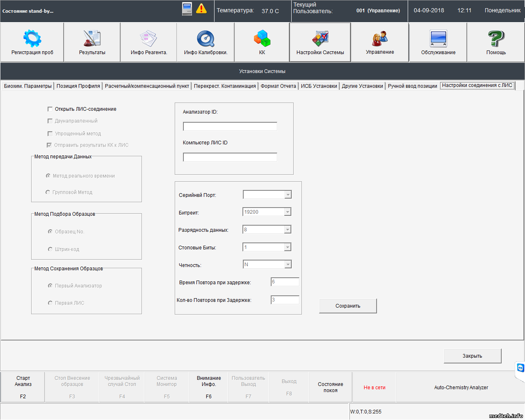Switch to Биохим. Параметры tab
This screenshot has height=420, width=525.
pyautogui.click(x=28, y=86)
